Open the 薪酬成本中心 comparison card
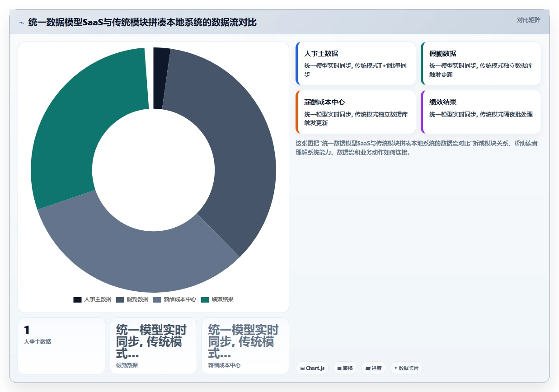Viewport: 559px width, 392px height. [x=356, y=112]
